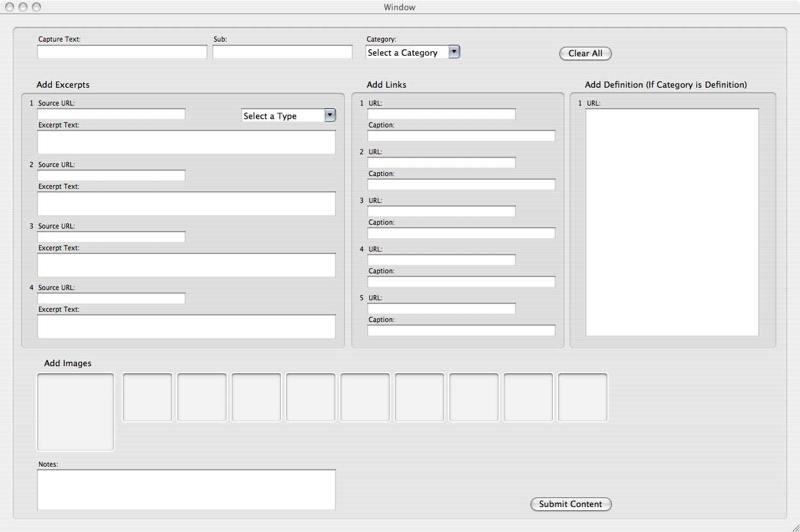Click the first small image well

pyautogui.click(x=147, y=398)
